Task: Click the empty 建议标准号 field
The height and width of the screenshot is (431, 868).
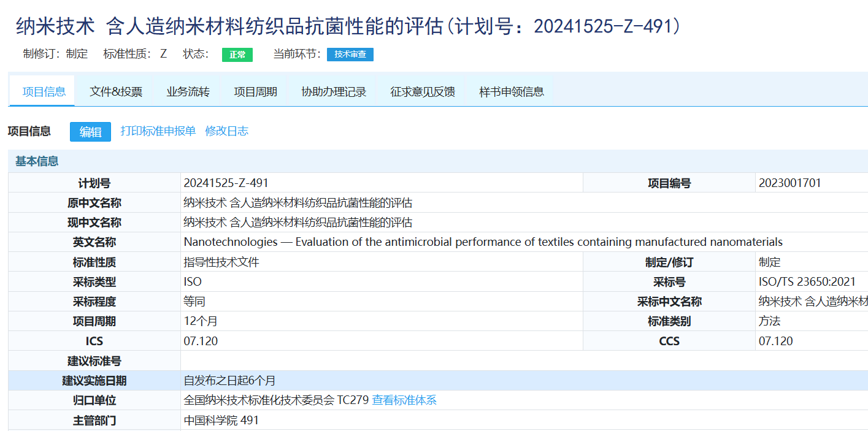Action: click(380, 360)
